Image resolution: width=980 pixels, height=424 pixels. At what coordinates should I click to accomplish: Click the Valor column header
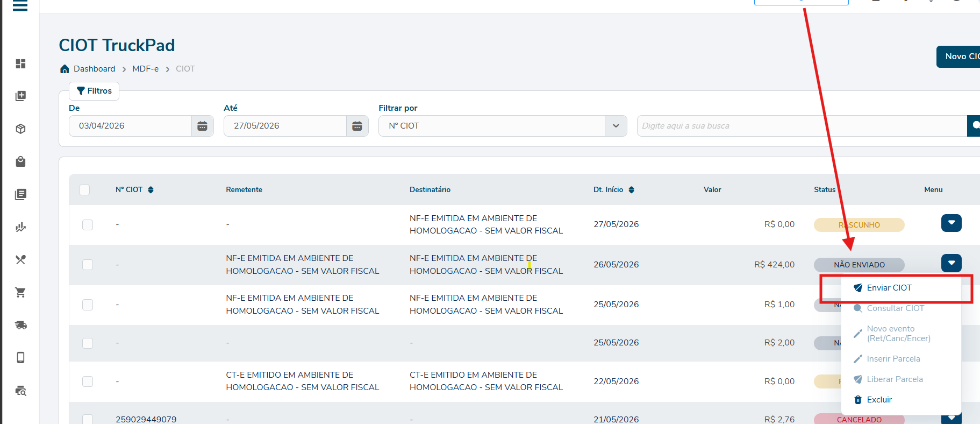[x=712, y=190]
